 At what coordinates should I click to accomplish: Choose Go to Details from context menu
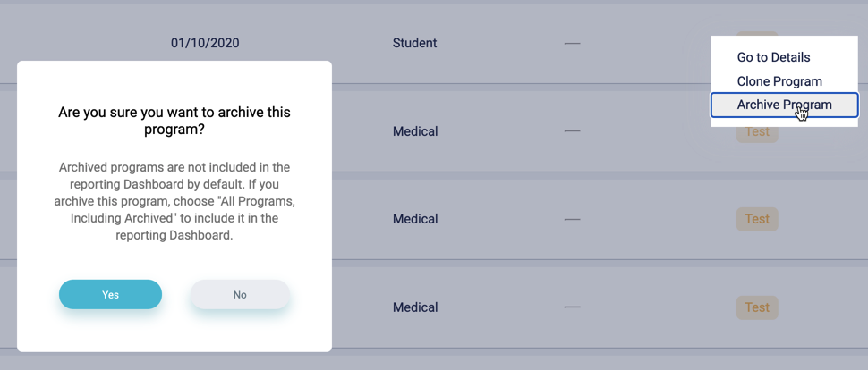[x=773, y=57]
